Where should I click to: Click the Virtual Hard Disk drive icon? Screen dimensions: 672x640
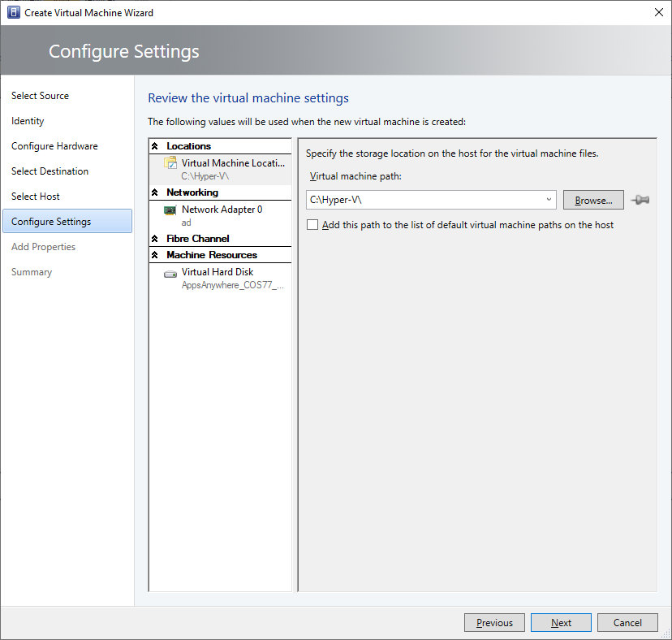170,274
